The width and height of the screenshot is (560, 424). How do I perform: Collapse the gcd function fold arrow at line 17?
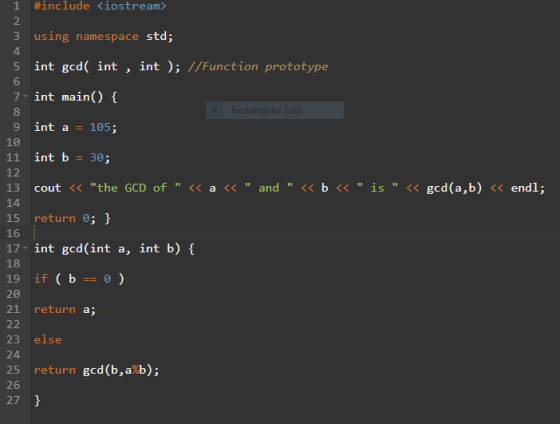[x=25, y=248]
